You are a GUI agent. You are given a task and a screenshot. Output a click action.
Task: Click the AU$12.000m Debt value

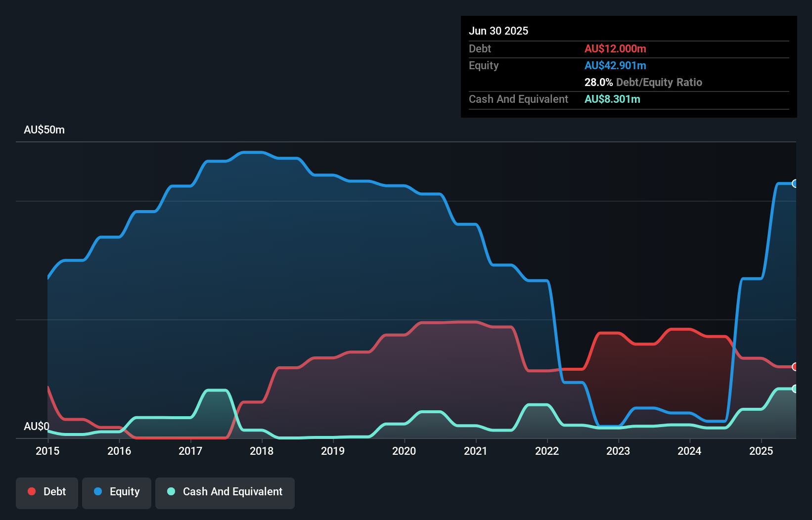(x=615, y=48)
